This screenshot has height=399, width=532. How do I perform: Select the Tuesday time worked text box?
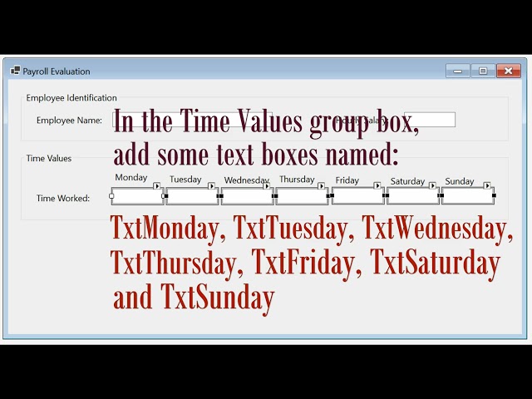coord(192,196)
